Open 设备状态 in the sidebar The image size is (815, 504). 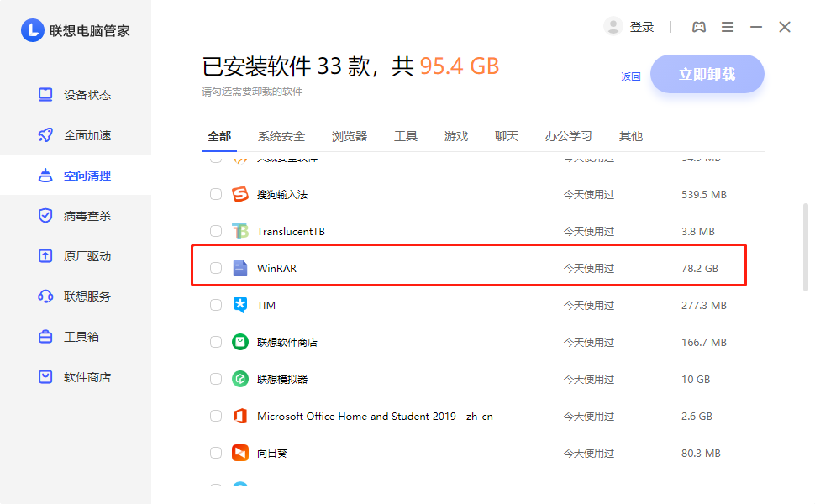76,95
